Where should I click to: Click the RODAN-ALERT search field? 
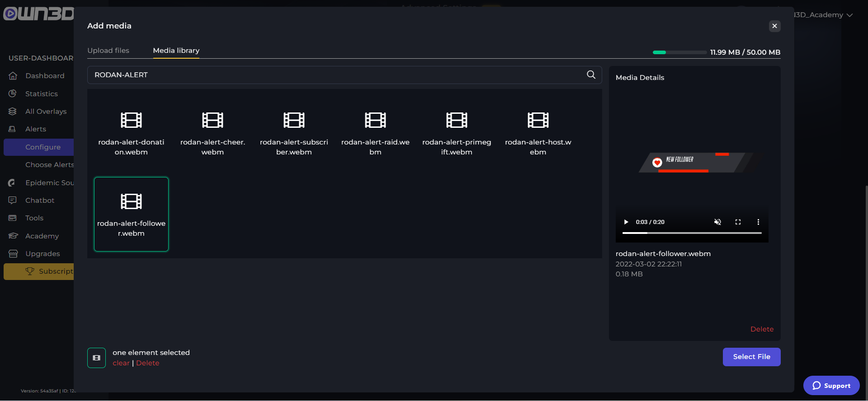click(335, 75)
